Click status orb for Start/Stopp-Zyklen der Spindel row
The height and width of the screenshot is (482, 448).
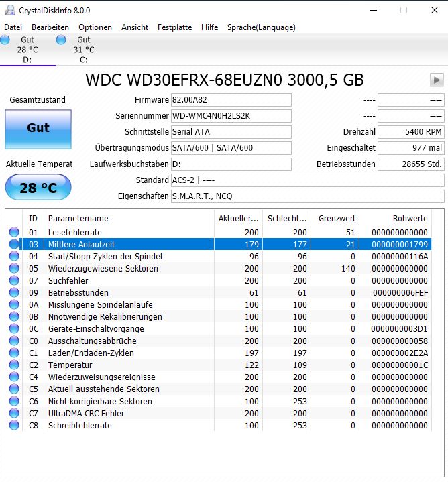(14, 256)
